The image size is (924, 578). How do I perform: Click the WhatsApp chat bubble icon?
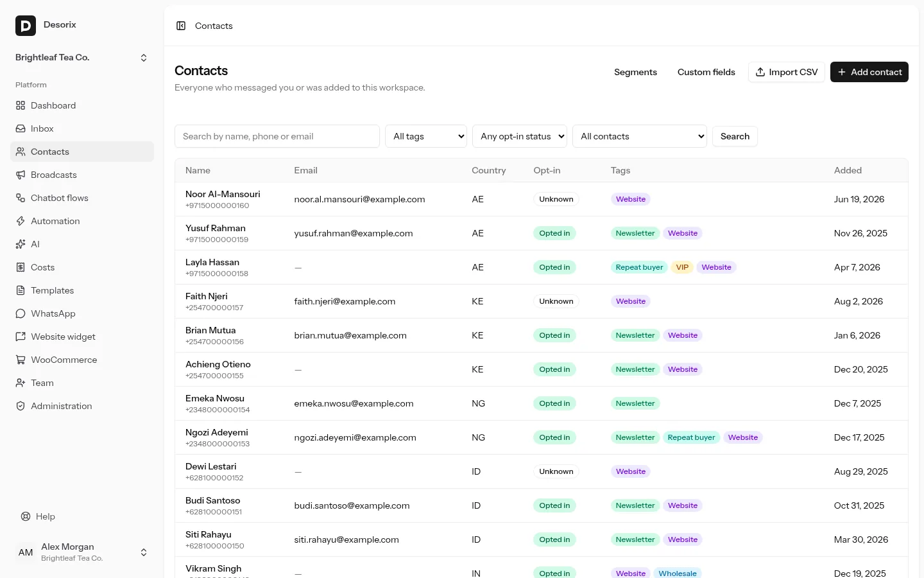click(x=21, y=313)
